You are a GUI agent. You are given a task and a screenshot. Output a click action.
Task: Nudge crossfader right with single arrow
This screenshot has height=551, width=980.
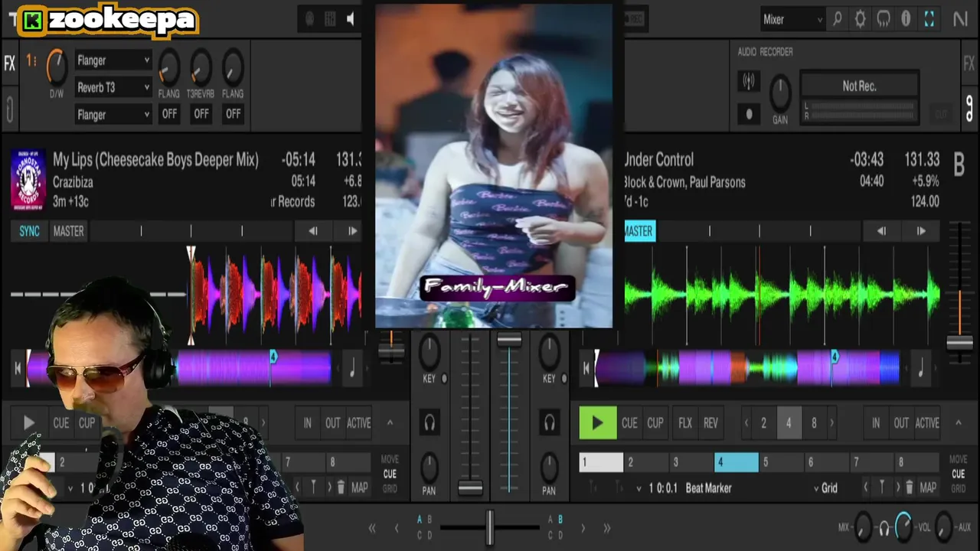point(583,528)
